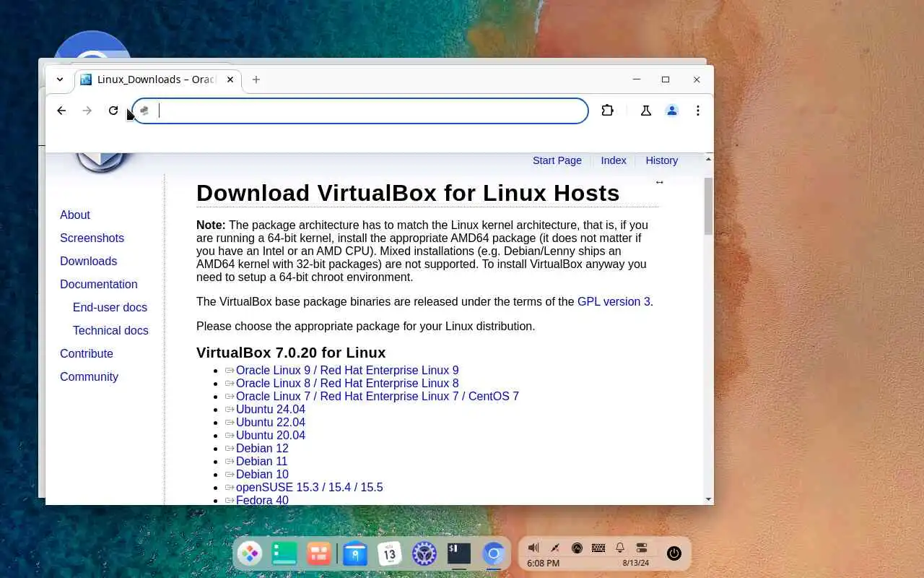Open the Extensions puzzle icon
The height and width of the screenshot is (578, 924).
[x=608, y=111]
